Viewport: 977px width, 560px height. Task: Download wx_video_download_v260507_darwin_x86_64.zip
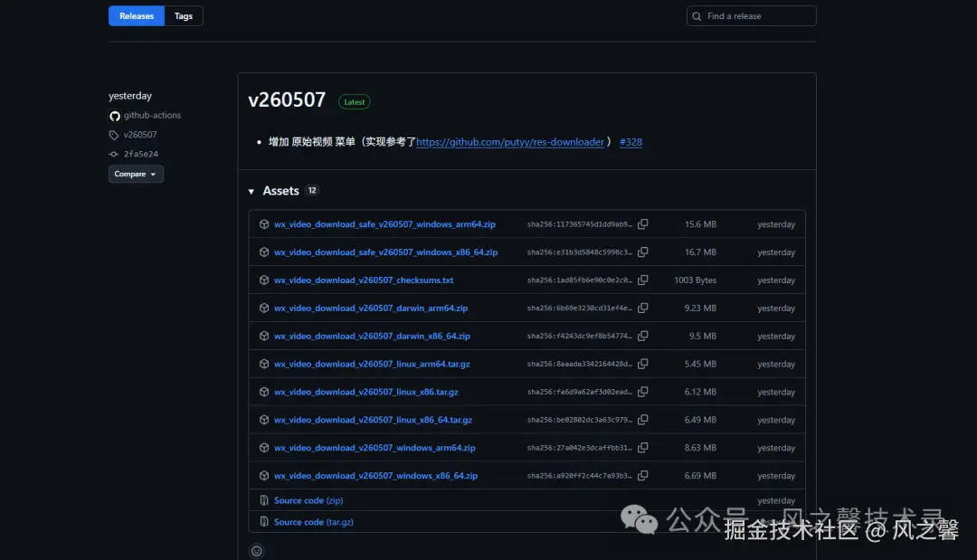pos(372,336)
